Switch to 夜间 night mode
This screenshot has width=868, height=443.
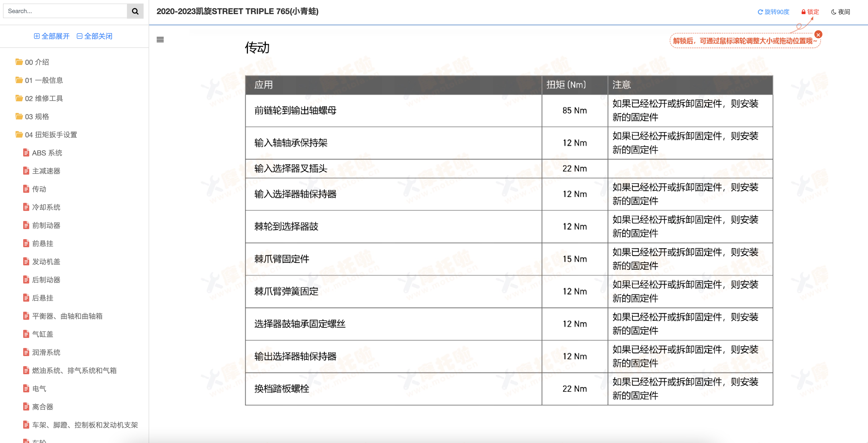click(x=840, y=12)
